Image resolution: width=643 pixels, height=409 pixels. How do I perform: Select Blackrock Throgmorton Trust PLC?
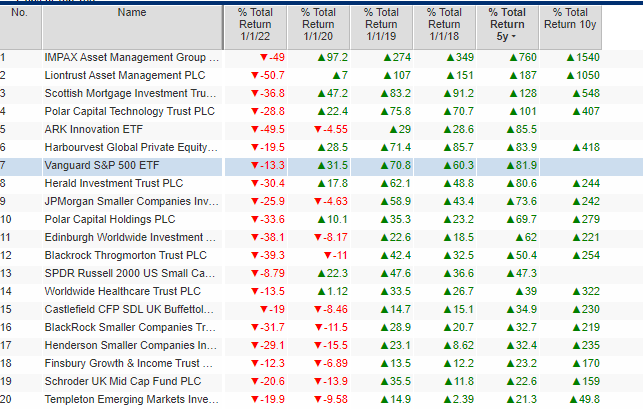[x=125, y=256]
